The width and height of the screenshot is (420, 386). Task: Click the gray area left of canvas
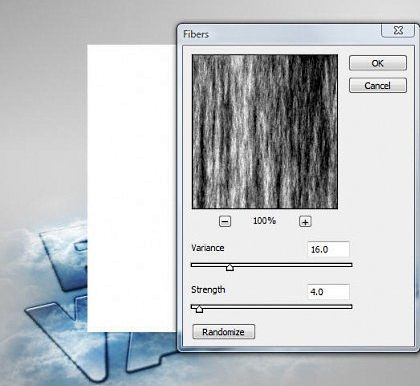coord(43,133)
